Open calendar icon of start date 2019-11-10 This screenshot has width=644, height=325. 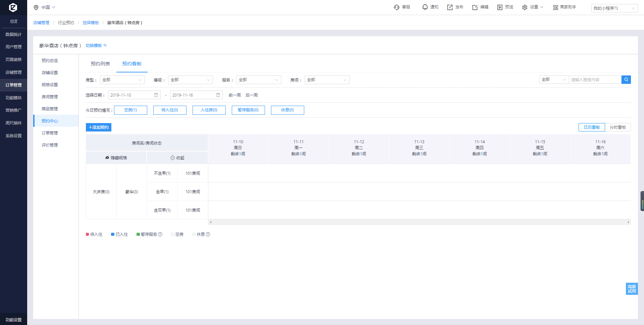click(156, 95)
